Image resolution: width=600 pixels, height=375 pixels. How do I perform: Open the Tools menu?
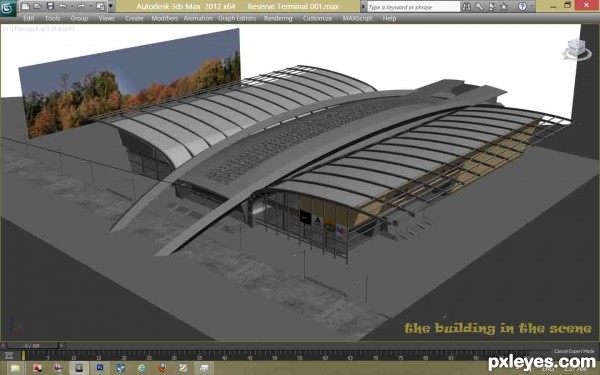[52, 18]
